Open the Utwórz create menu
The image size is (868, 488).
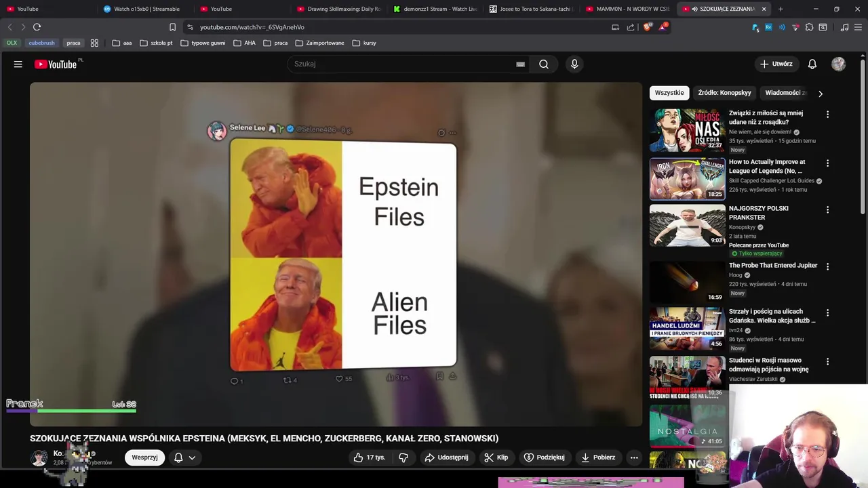point(776,64)
